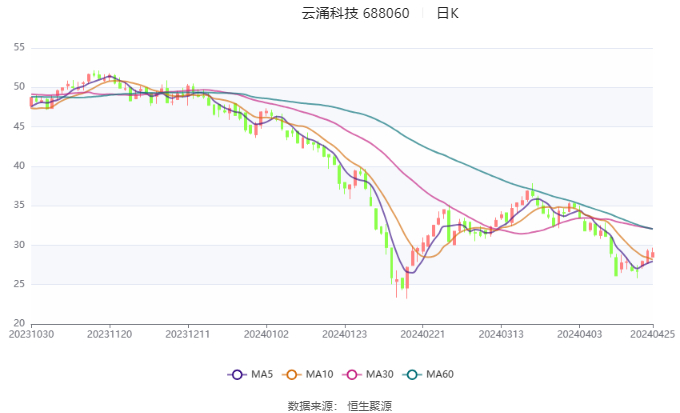Select the 日K label in header
680x413 pixels.
[x=447, y=14]
